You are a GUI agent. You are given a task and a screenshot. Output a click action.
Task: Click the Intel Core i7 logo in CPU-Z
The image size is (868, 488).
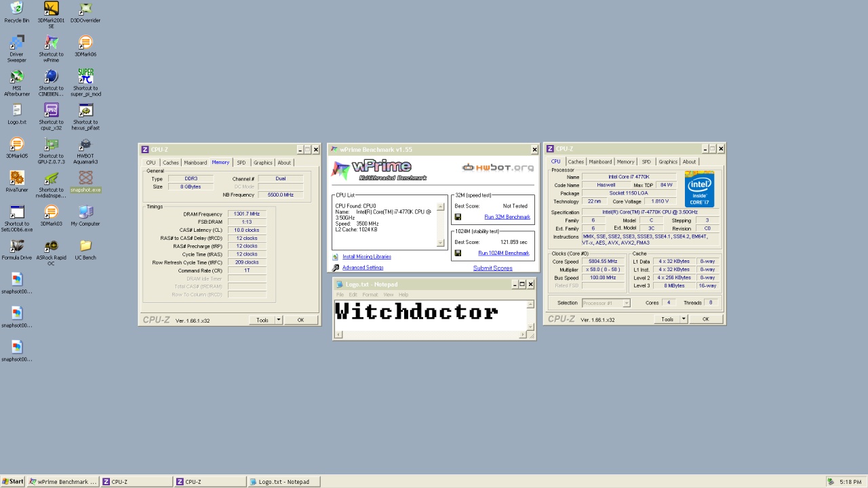(x=699, y=189)
